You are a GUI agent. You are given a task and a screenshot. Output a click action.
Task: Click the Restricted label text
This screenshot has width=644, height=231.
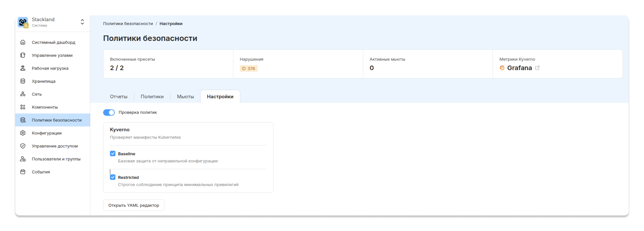tap(128, 178)
